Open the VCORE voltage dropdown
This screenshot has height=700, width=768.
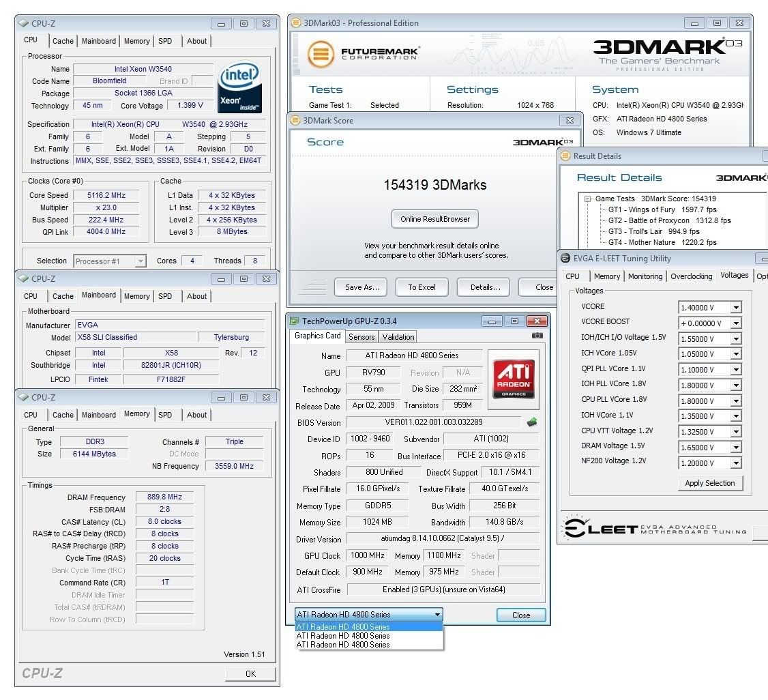[x=736, y=308]
